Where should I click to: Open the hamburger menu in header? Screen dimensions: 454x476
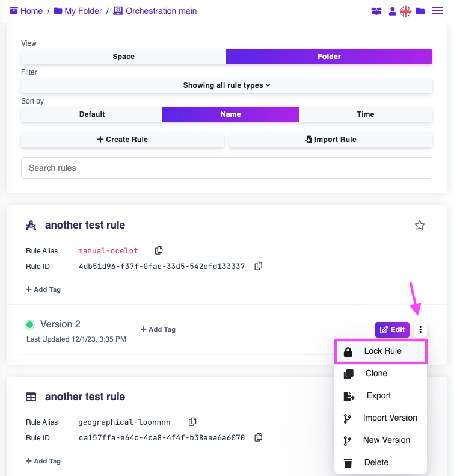(437, 11)
